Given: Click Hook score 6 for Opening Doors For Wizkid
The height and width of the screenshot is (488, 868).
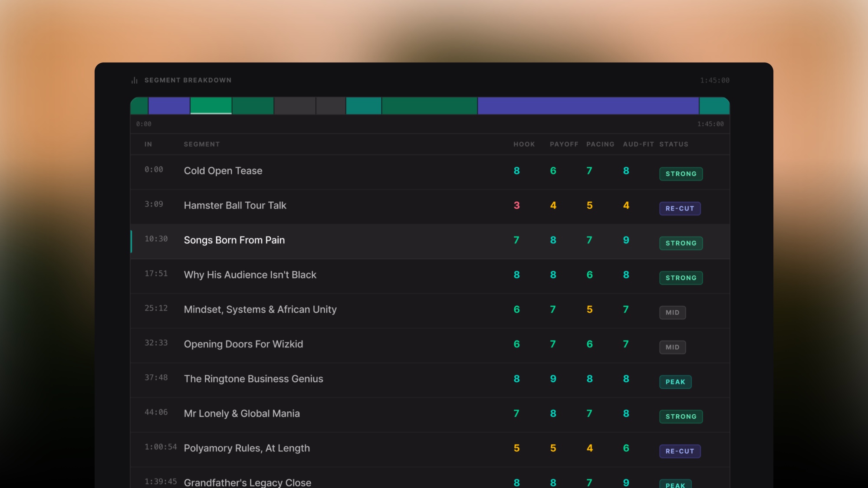Looking at the screenshot, I should 516,344.
